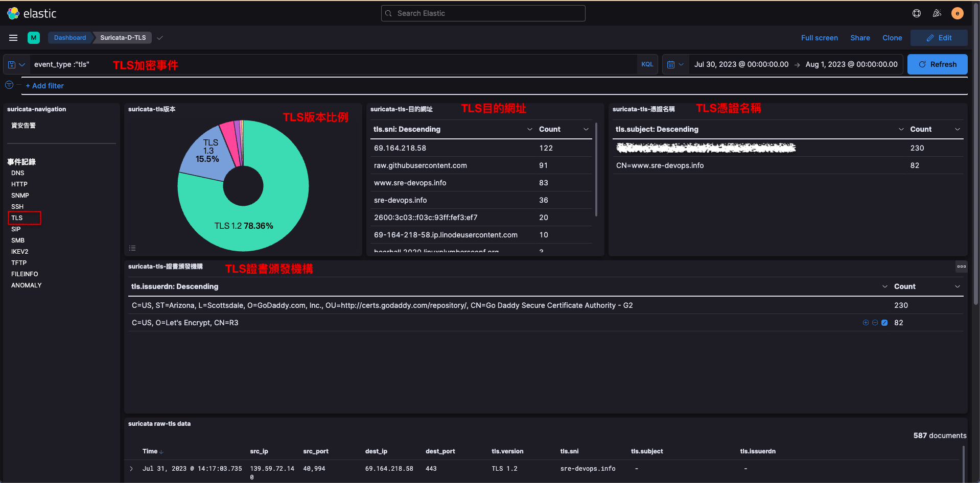
Task: Click the Edit button
Action: coord(939,38)
